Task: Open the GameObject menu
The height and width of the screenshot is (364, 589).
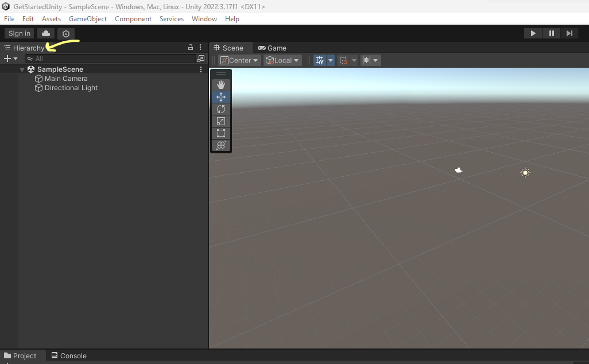Action: [87, 19]
